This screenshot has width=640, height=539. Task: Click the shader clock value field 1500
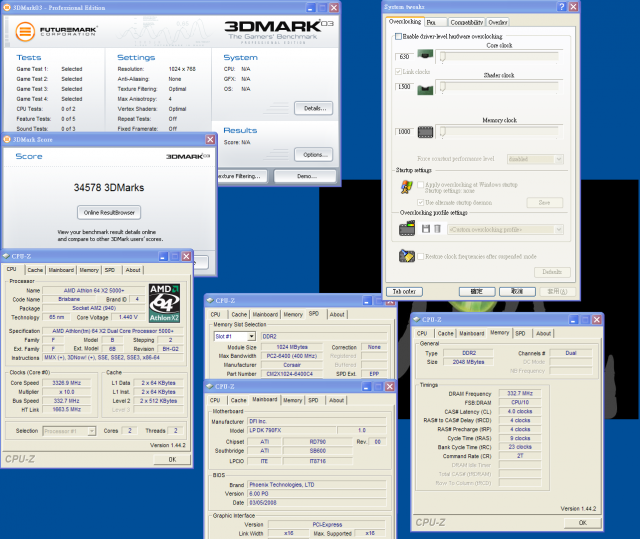point(404,87)
